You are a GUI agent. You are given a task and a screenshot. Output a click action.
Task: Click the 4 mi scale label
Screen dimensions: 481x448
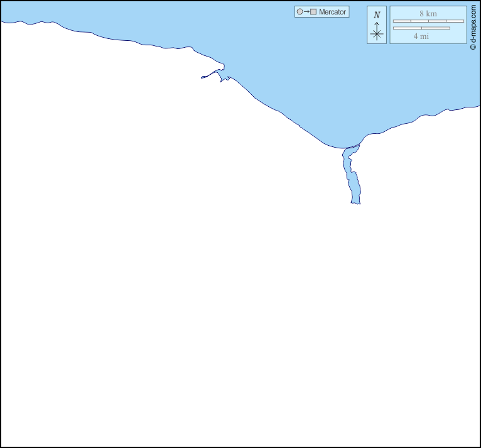tap(421, 36)
